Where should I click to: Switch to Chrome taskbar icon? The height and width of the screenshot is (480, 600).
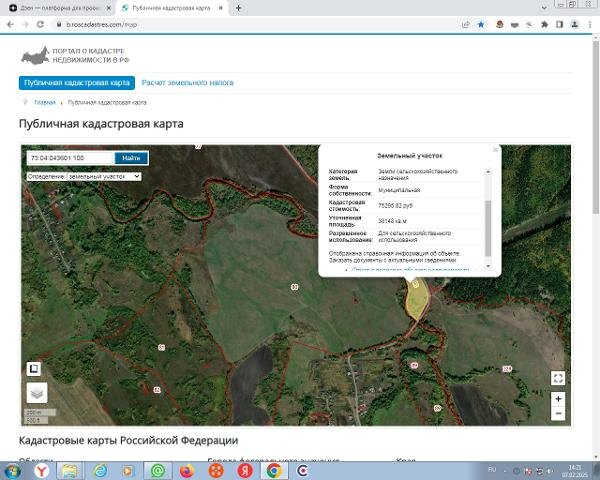point(274,470)
